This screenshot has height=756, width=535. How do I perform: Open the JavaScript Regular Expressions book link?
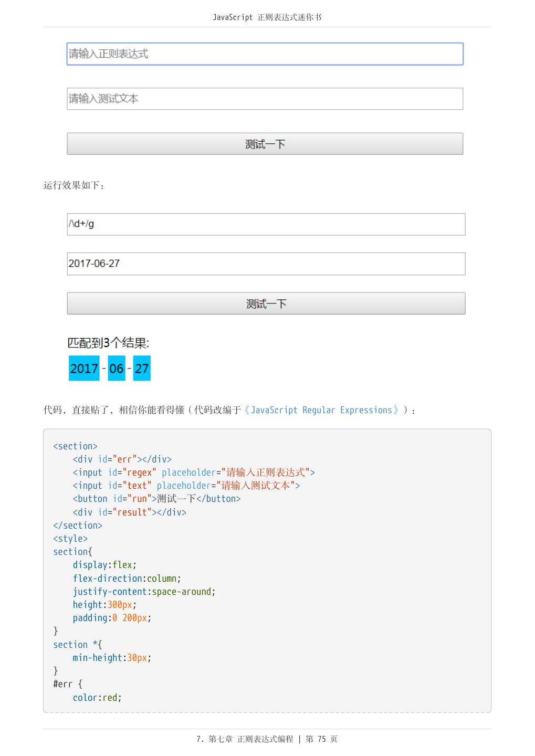click(x=321, y=410)
